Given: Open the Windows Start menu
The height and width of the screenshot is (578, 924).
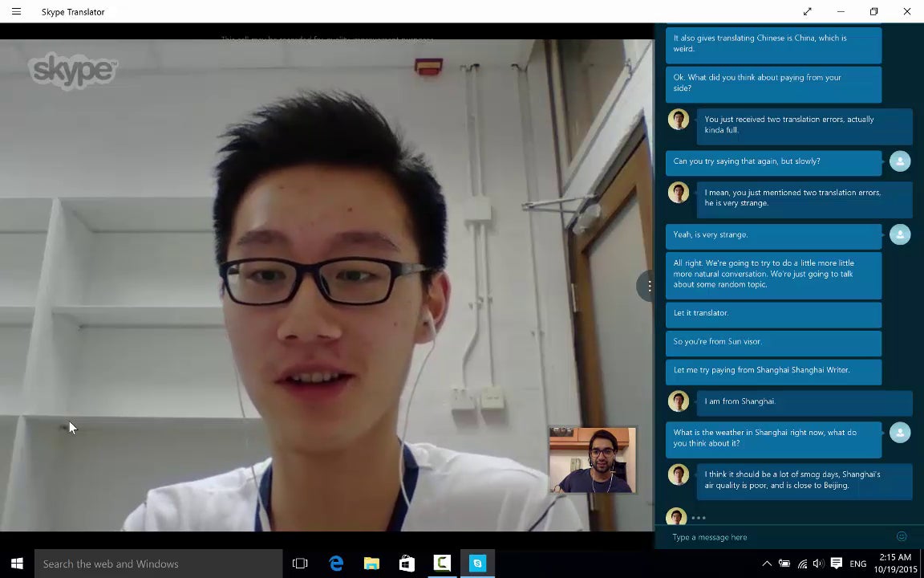Looking at the screenshot, I should [x=17, y=564].
